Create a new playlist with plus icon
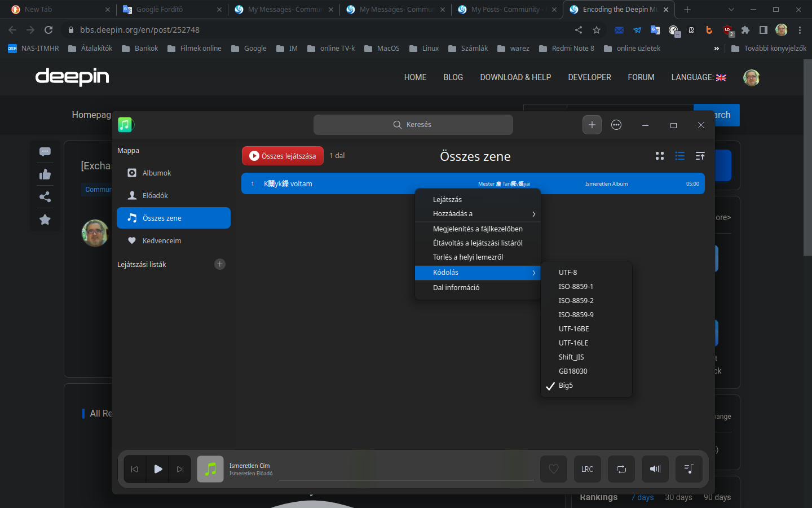Screen dimensions: 812x508 (x=220, y=264)
